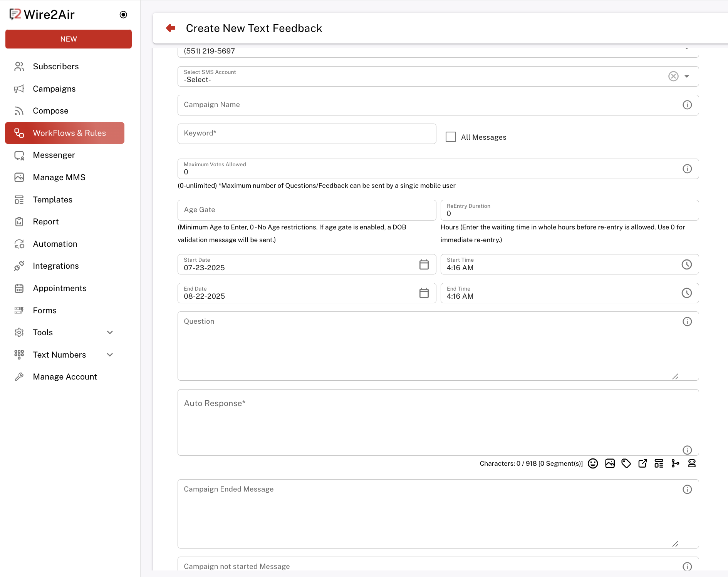This screenshot has height=577, width=728.
Task: Insert emoji via the smiley icon
Action: coord(593,463)
